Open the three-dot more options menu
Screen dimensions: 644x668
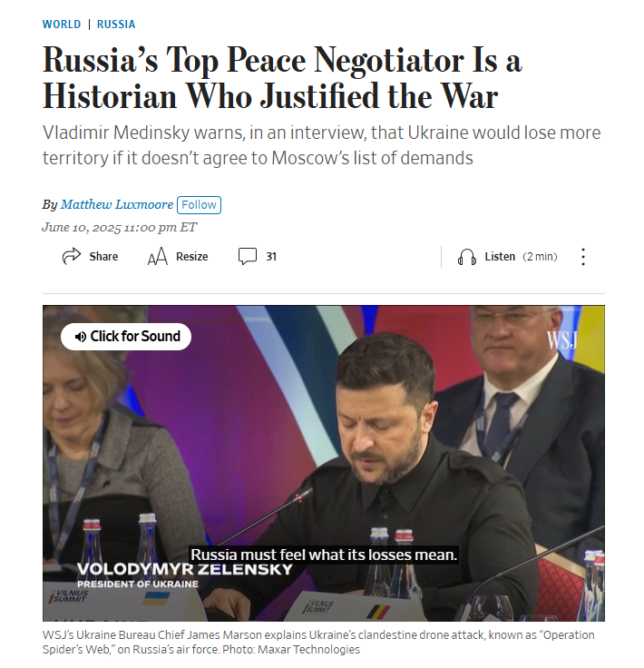(x=583, y=257)
